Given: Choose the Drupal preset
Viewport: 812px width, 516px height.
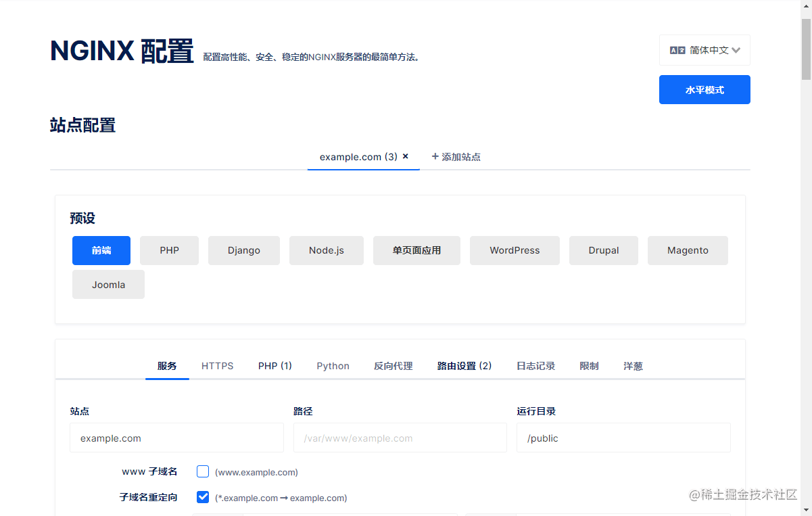Looking at the screenshot, I should (x=604, y=250).
